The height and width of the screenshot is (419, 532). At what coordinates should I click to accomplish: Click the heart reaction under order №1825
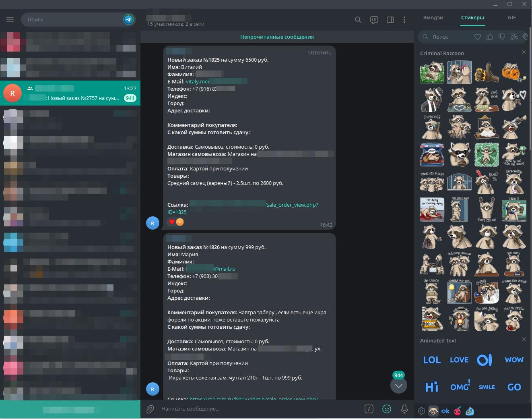[x=172, y=222]
